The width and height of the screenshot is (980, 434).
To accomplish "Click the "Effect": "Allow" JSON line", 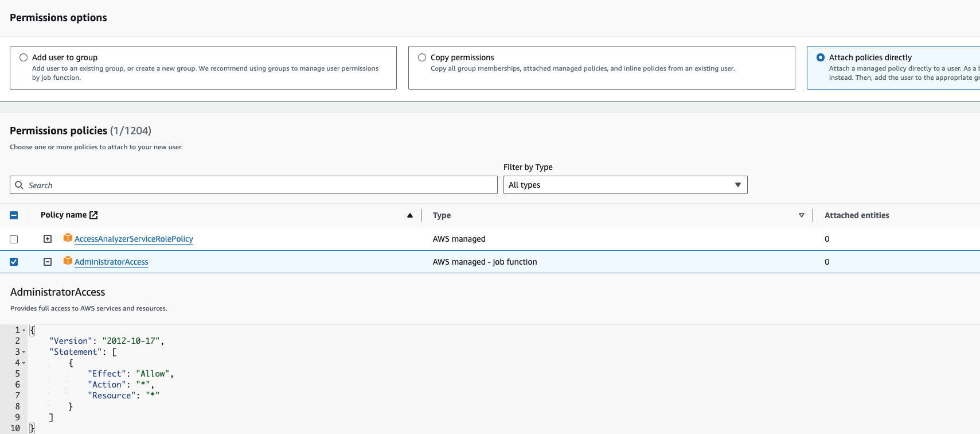I will coord(131,374).
